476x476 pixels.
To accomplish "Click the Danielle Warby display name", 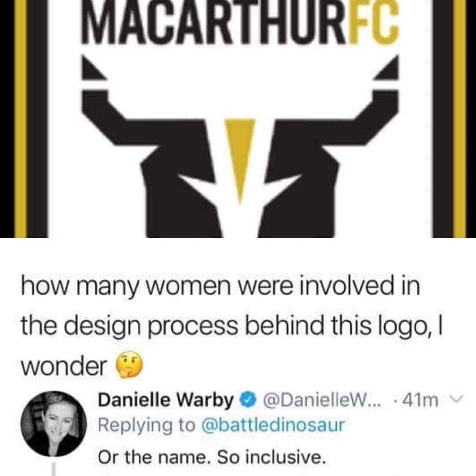I will point(166,400).
